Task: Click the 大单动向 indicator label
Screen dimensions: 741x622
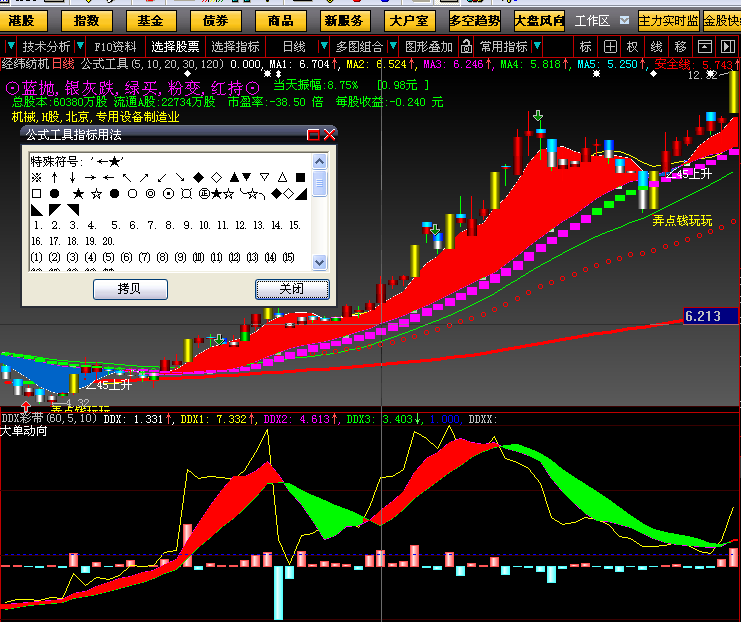Action: pos(24,431)
